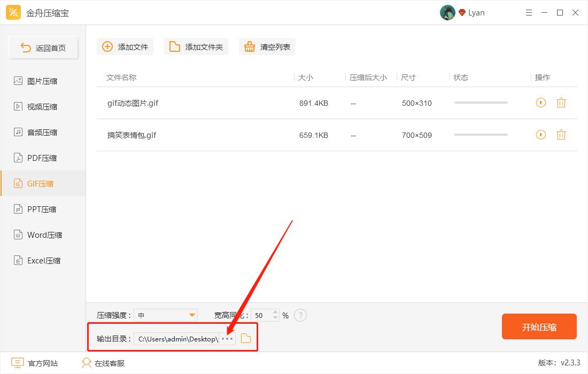Viewport: 588px width, 374px height.
Task: Click the help question mark near 宽高同比
Action: click(300, 315)
